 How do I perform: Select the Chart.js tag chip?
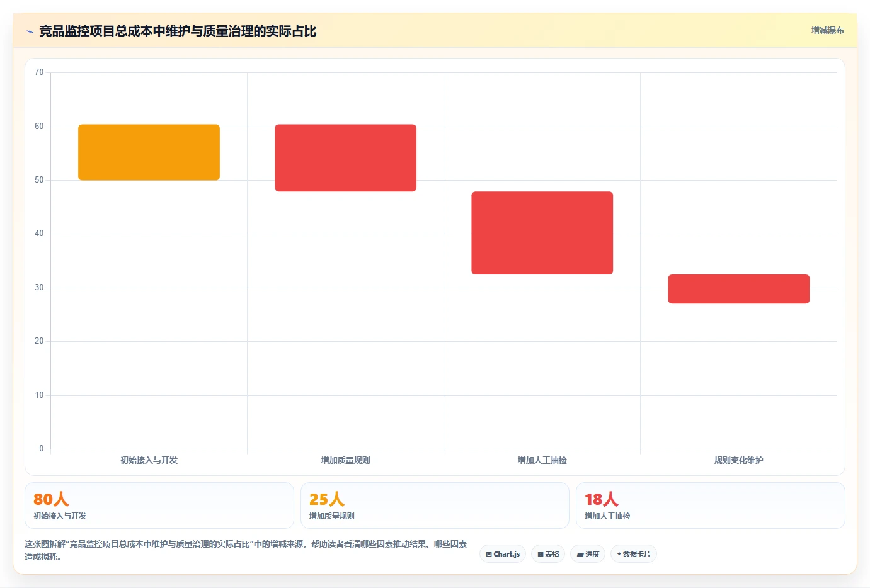(503, 554)
